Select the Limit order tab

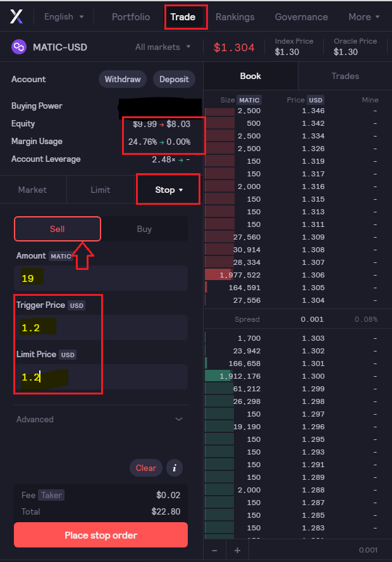101,190
